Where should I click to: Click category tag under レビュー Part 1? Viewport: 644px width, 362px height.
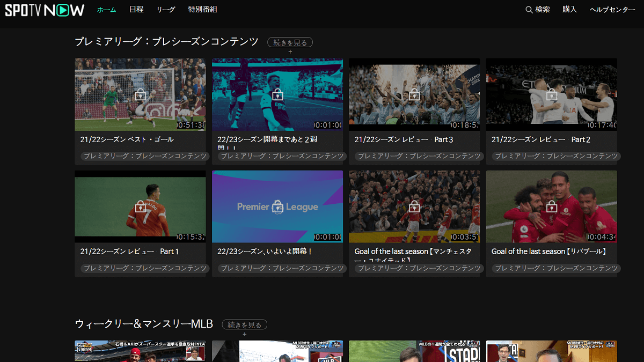144,268
